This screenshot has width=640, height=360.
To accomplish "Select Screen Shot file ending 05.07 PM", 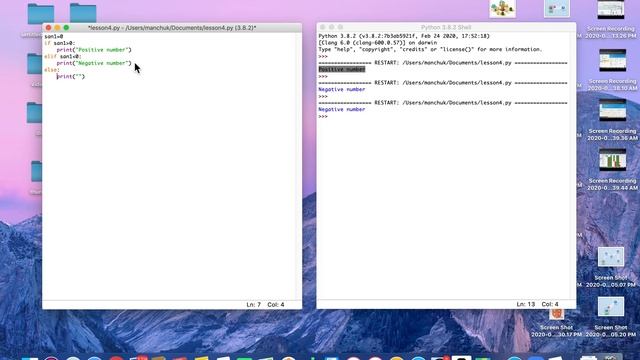I will pyautogui.click(x=611, y=257).
